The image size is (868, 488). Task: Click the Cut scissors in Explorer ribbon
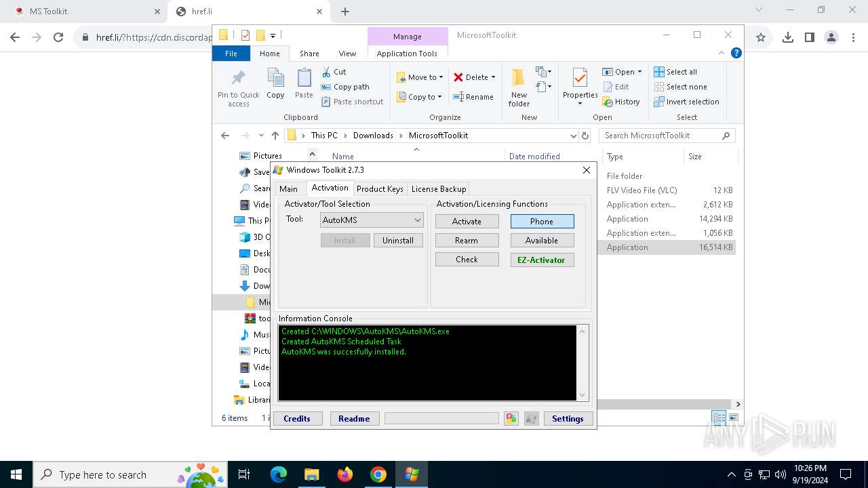point(334,72)
